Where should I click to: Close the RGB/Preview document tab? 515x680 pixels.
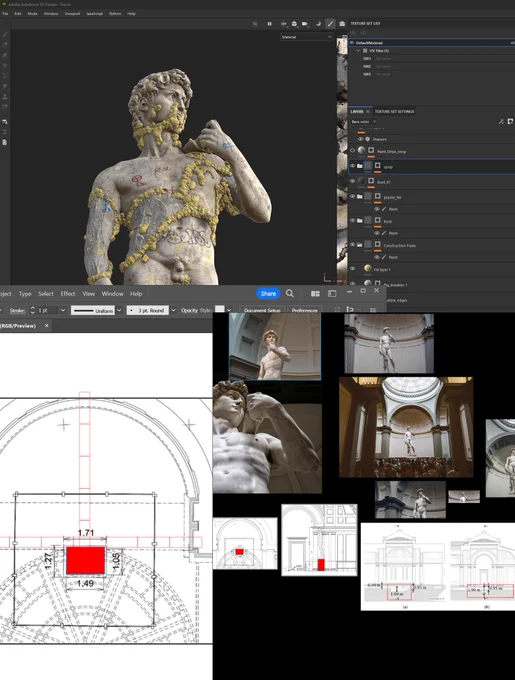coord(46,325)
